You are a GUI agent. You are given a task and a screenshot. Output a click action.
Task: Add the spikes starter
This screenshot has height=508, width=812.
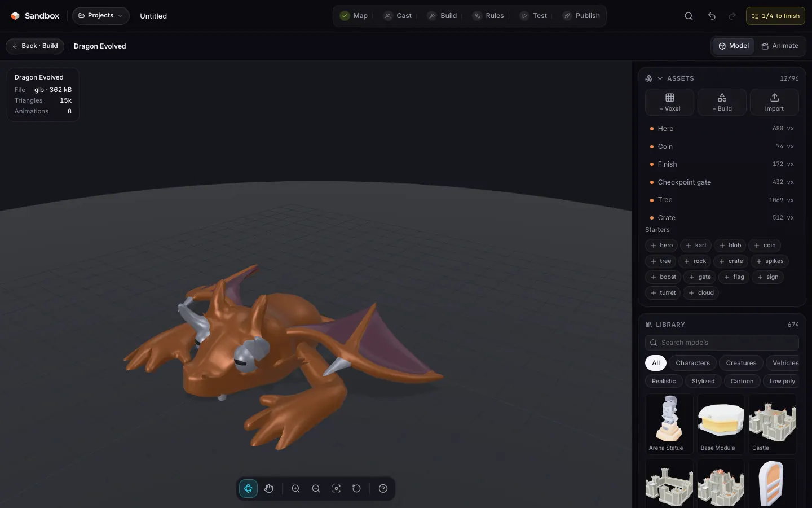(770, 261)
